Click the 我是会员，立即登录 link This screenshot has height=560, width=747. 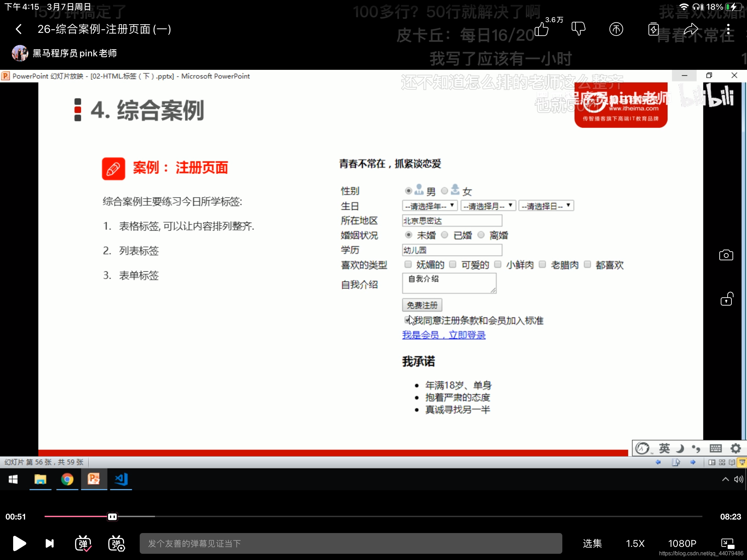click(444, 335)
